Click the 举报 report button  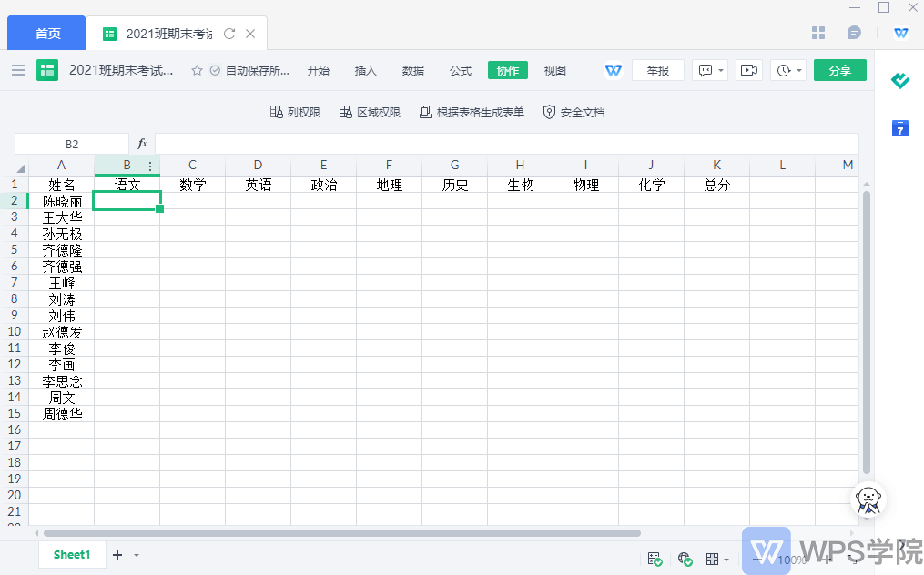pos(657,71)
